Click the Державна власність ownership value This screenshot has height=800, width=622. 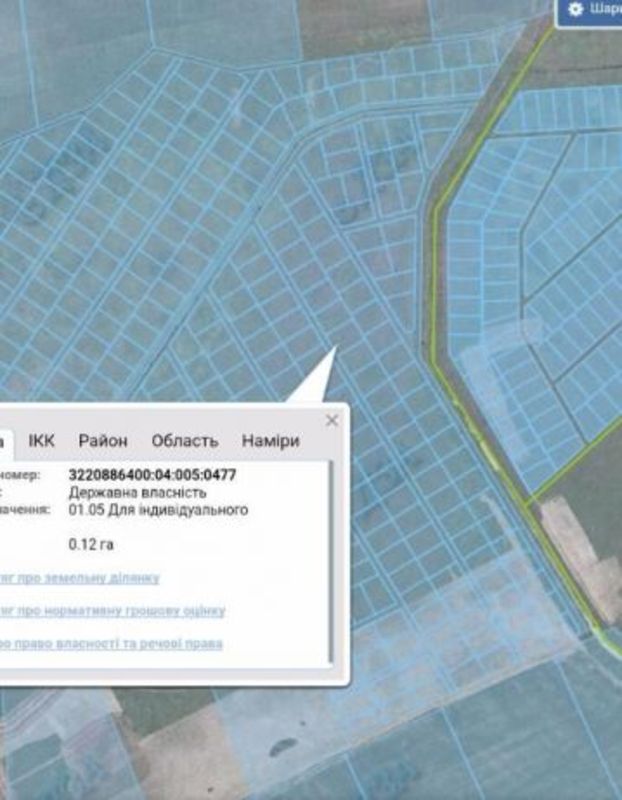point(137,492)
